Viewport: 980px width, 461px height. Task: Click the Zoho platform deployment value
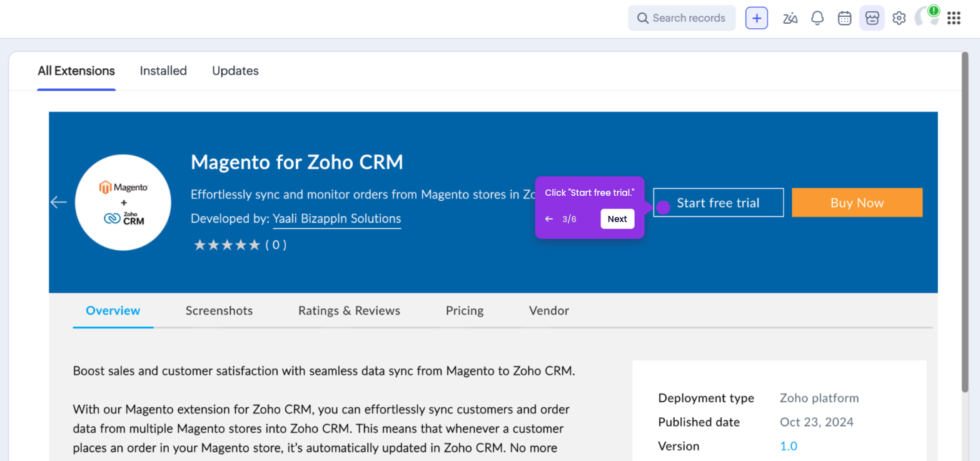point(819,398)
